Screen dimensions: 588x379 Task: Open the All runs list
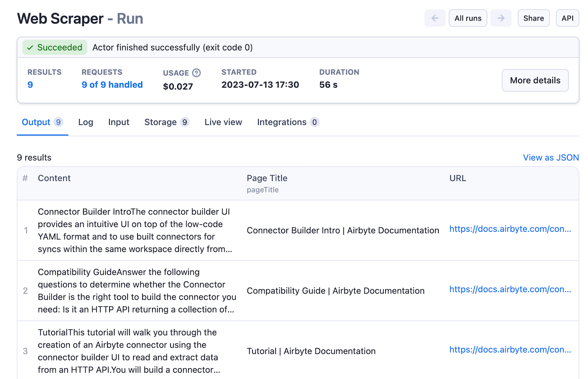(x=468, y=18)
